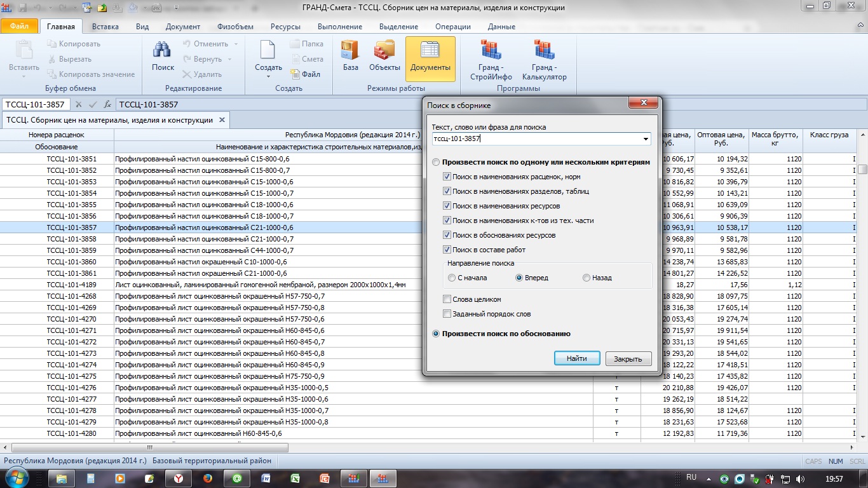Select the Документы mode icon
The image size is (868, 488).
430,52
